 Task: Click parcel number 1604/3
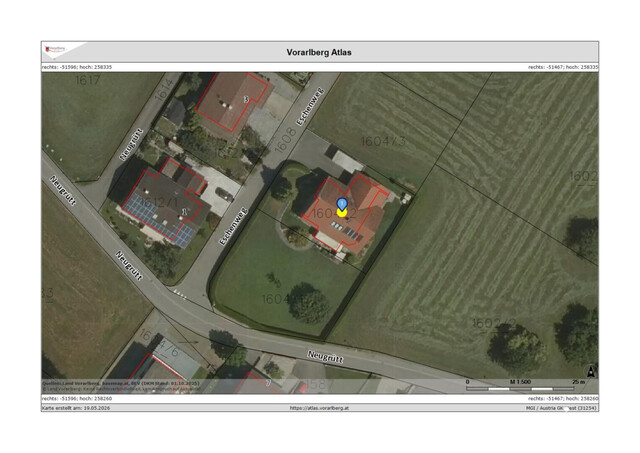[x=383, y=141]
